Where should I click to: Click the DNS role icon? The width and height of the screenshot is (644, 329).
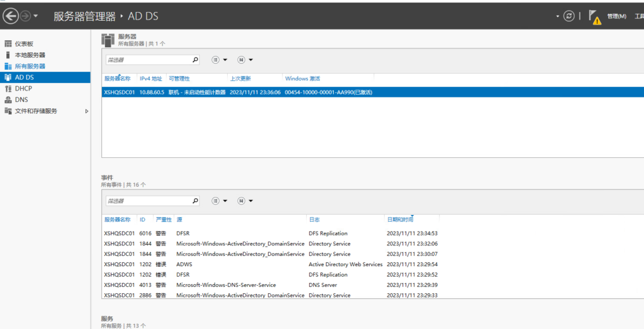[x=8, y=99]
